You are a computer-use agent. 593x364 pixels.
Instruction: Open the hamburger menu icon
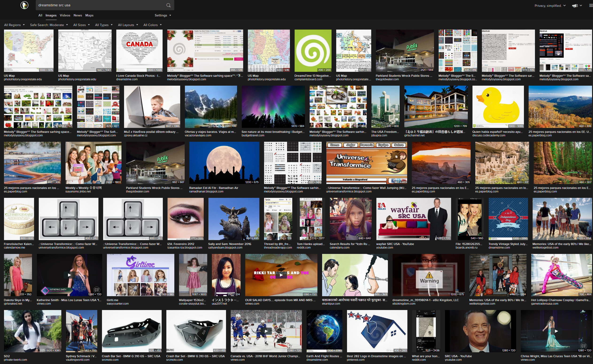tap(591, 6)
